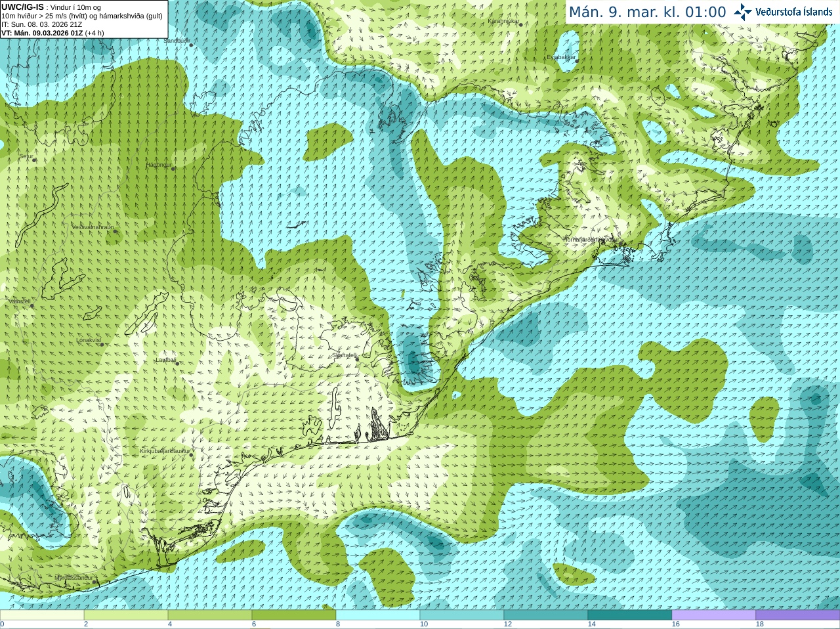
Task: Select the Hornafjarðarflugvöllur station label
Action: coord(591,240)
